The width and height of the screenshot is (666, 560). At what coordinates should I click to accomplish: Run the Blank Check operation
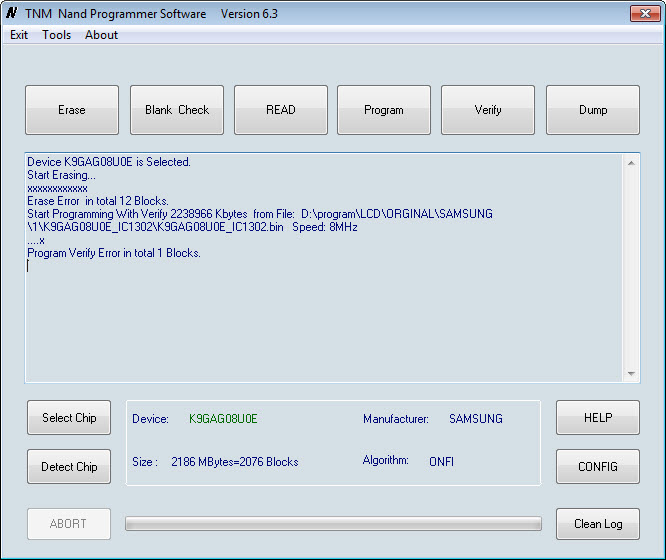click(177, 110)
